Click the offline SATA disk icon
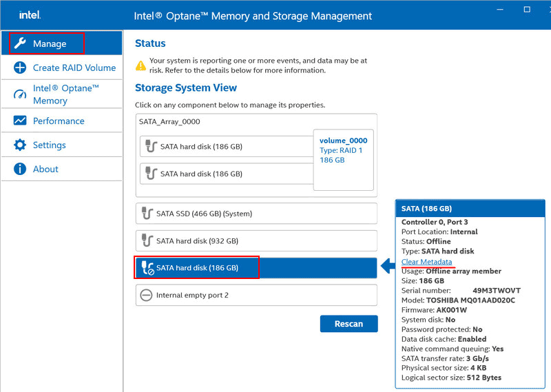The width and height of the screenshot is (551, 392). coord(147,268)
